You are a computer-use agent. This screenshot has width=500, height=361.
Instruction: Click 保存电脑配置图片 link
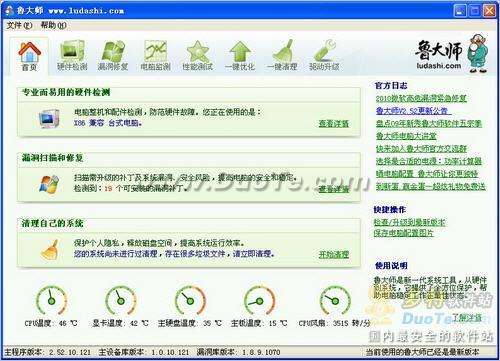coord(403,233)
